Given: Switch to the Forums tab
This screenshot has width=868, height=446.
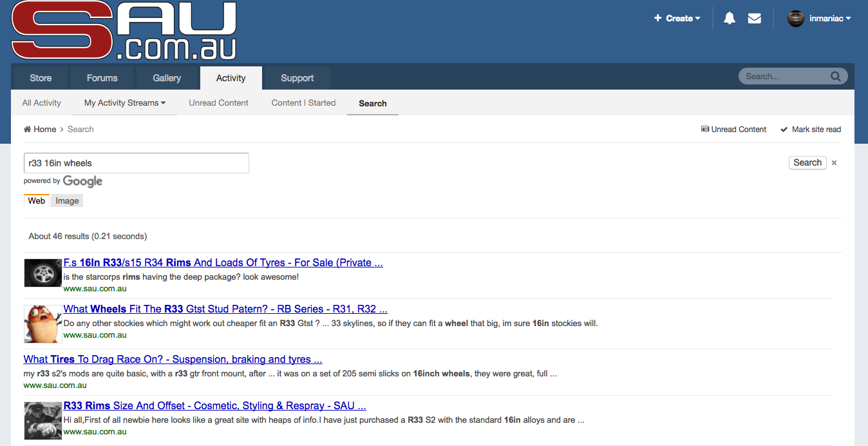Looking at the screenshot, I should point(102,78).
